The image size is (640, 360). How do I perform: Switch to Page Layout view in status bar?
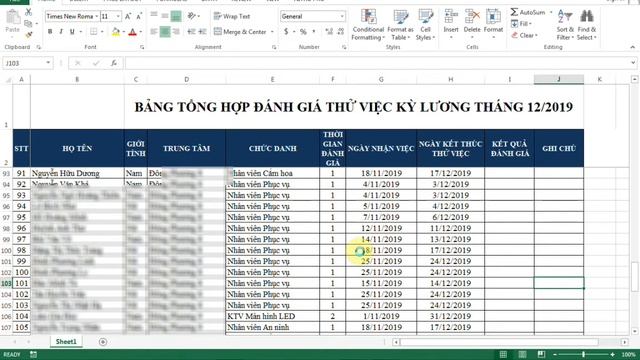click(522, 354)
